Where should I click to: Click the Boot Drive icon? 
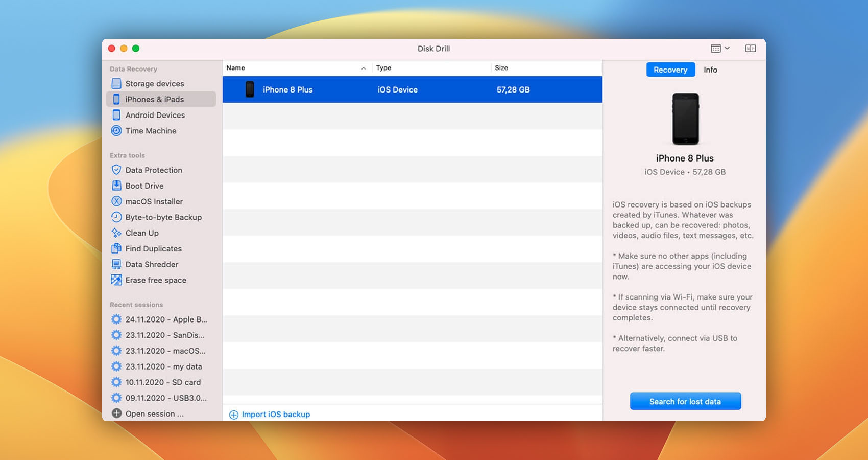coord(116,186)
